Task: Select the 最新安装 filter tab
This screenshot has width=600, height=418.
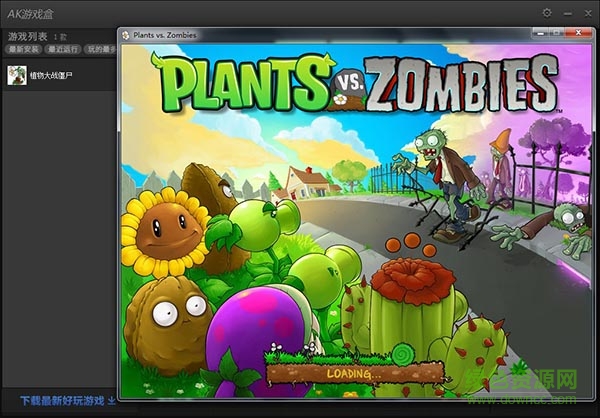Action: pos(23,48)
